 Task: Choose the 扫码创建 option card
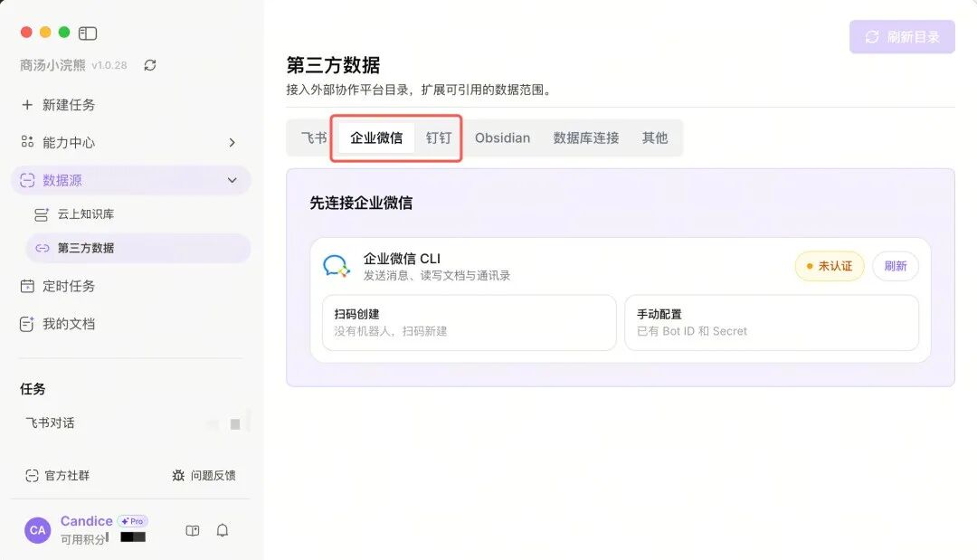470,323
